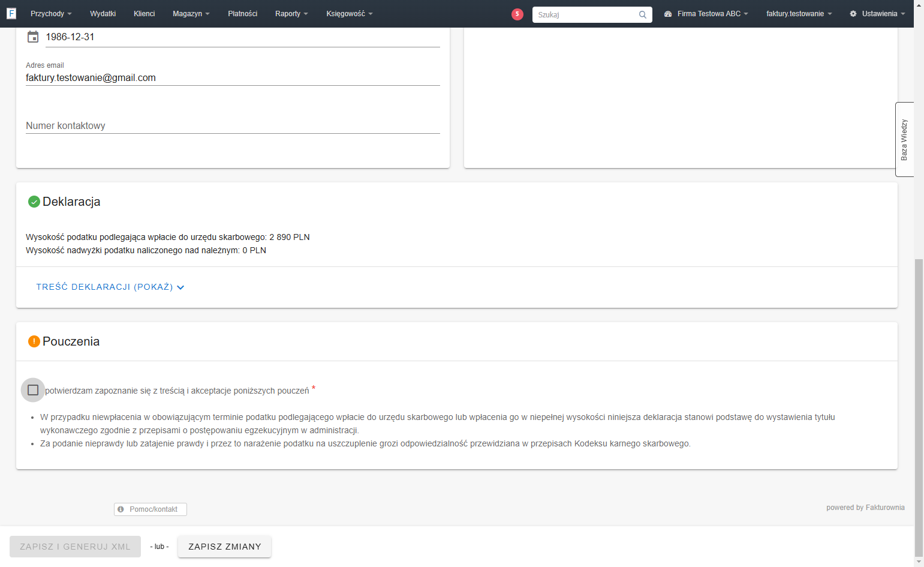
Task: Click the date field showing 1986-12-31
Action: click(x=243, y=37)
